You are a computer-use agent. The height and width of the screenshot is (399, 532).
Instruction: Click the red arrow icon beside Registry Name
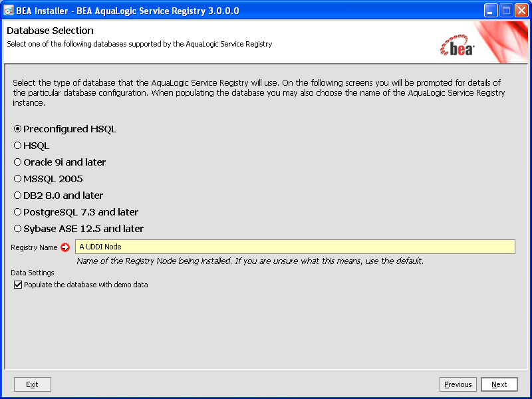(x=65, y=247)
